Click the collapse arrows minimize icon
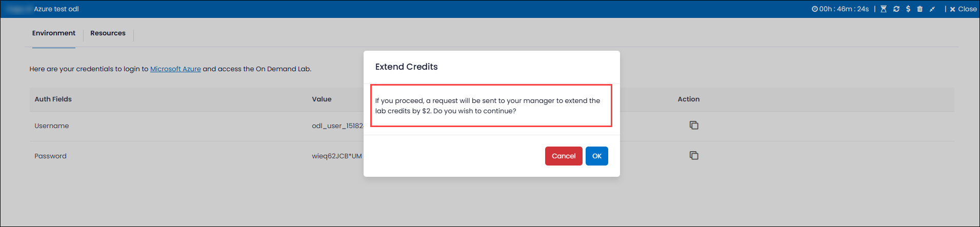Screen dimensions: 980x227 [x=932, y=9]
